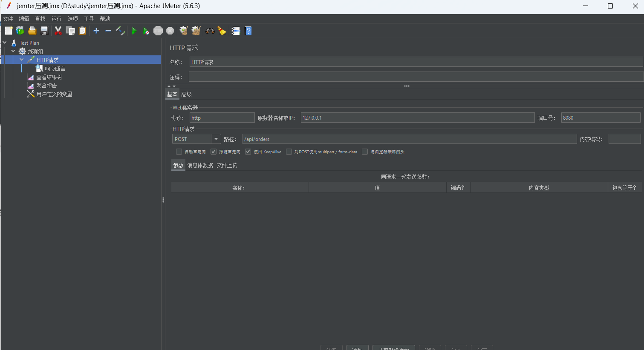Click the New test plan icon
The image size is (644, 350).
[9, 31]
